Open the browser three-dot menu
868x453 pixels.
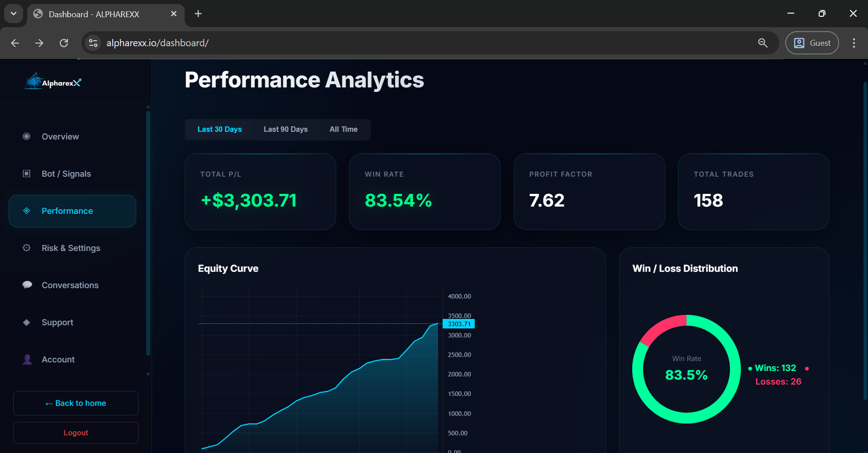pos(854,43)
